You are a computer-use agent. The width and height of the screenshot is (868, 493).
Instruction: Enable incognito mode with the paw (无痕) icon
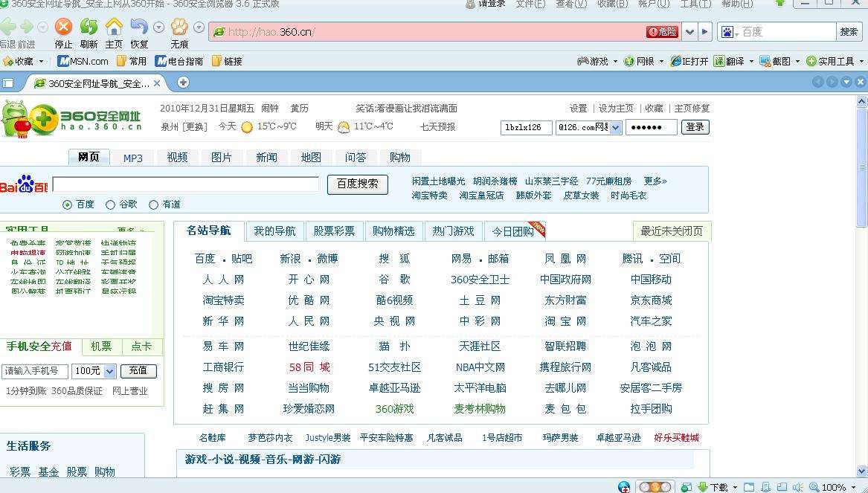(x=179, y=26)
